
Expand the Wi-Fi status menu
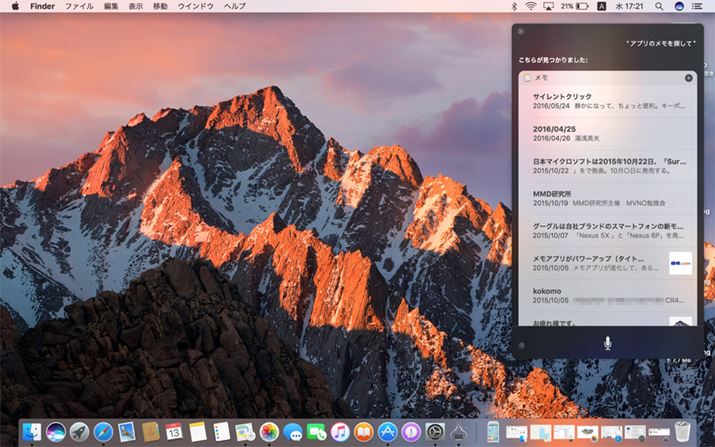[x=530, y=6]
